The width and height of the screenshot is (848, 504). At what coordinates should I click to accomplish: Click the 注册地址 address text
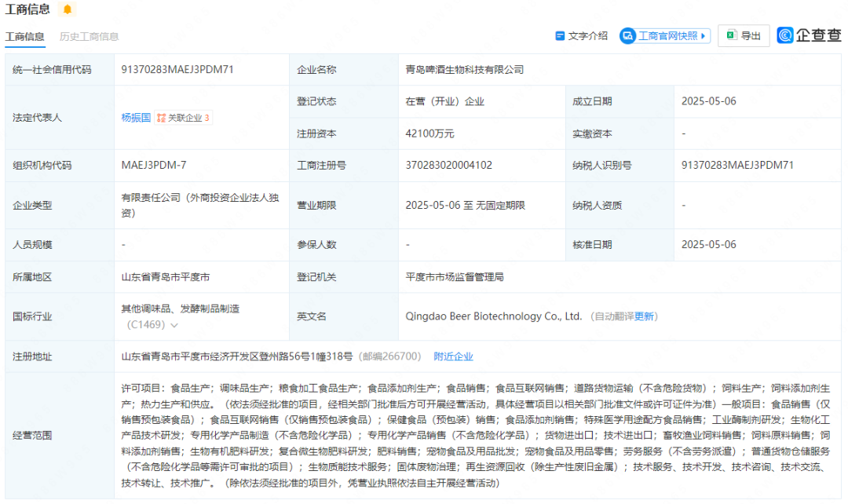tap(237, 356)
